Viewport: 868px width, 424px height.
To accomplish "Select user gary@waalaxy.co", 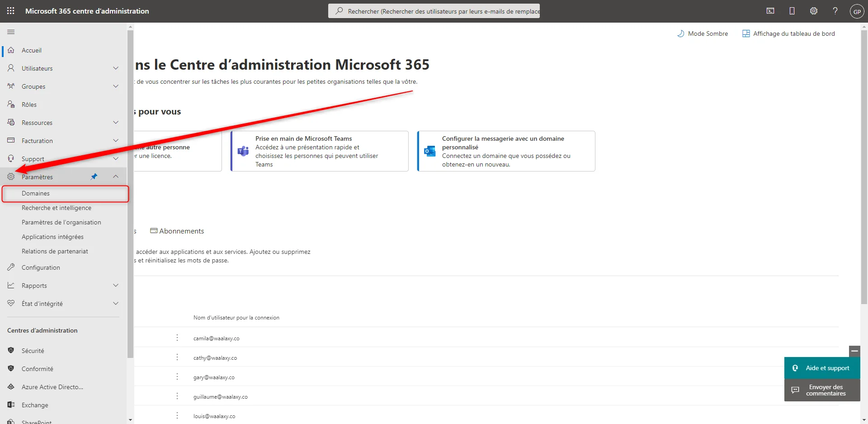I will pyautogui.click(x=214, y=377).
